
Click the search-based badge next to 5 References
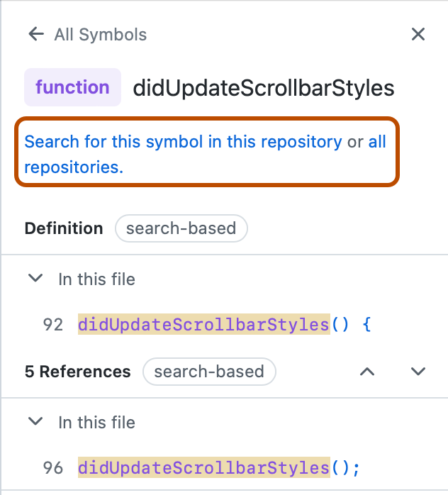(209, 372)
